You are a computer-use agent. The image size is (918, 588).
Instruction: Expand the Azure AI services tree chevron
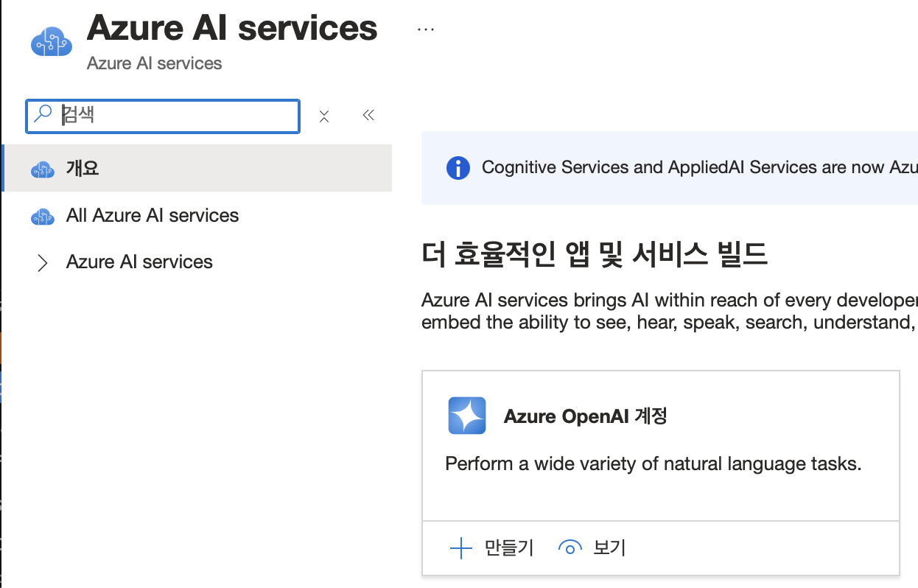43,262
